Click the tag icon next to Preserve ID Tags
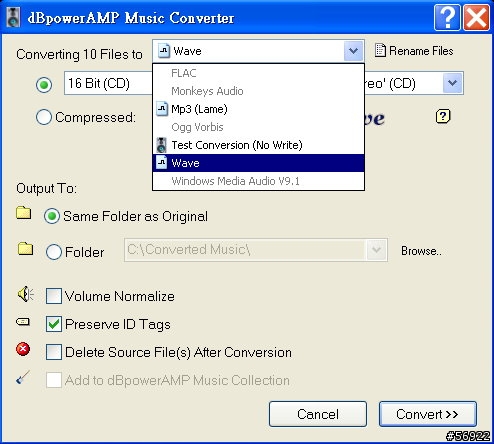Screen dimensions: 494x444 (23, 322)
